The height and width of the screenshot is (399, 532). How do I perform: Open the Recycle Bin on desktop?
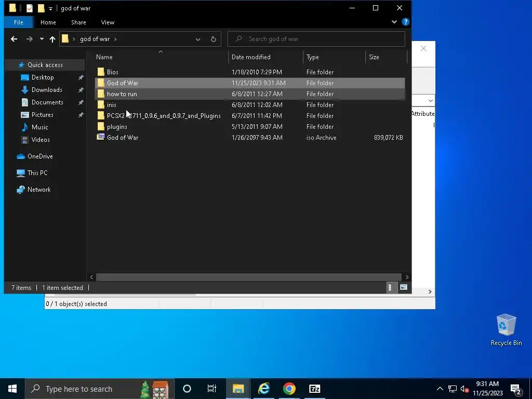[x=506, y=330]
